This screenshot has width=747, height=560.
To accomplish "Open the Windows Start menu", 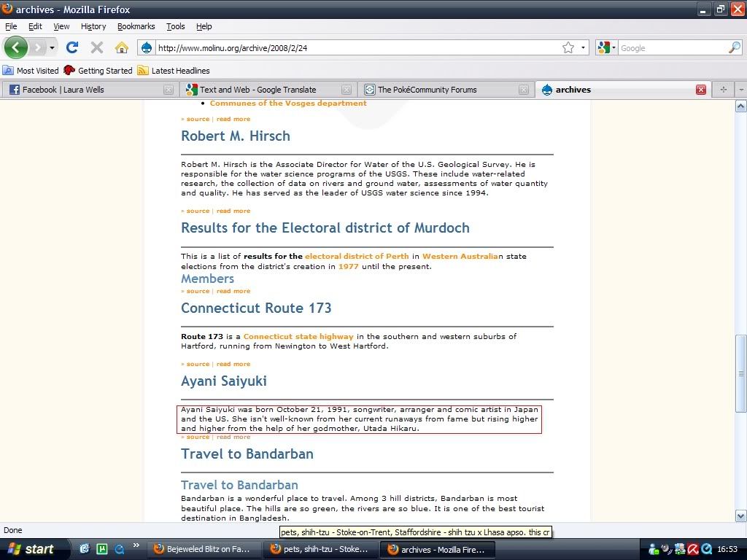I will [x=31, y=549].
